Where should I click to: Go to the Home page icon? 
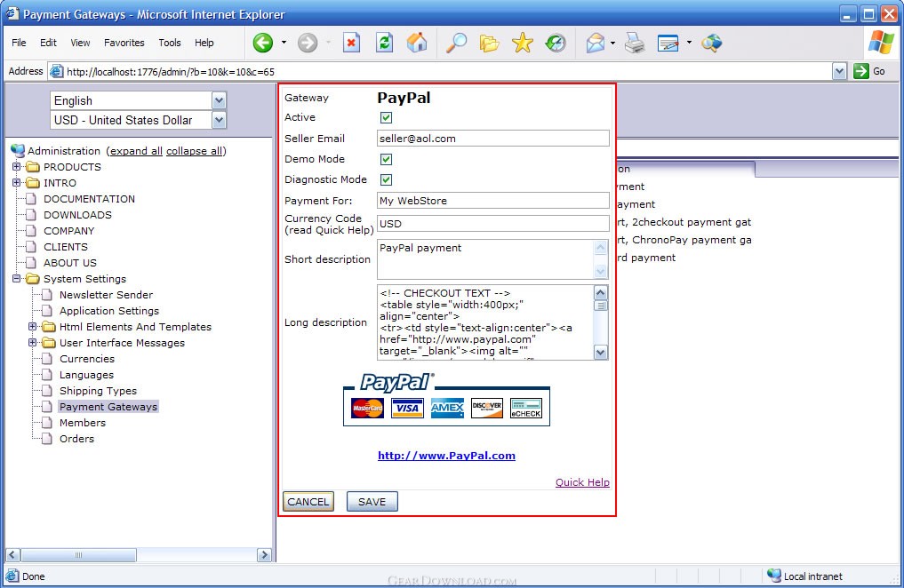click(x=417, y=43)
